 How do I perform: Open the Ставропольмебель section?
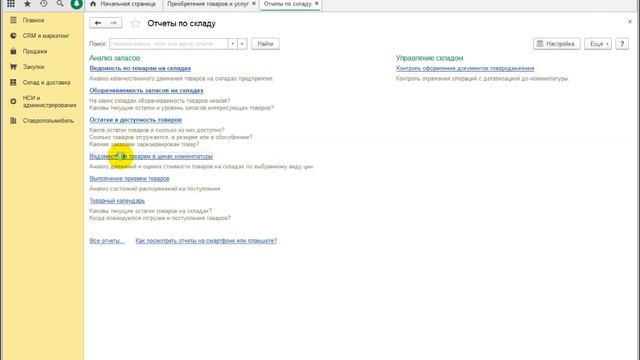click(48, 121)
